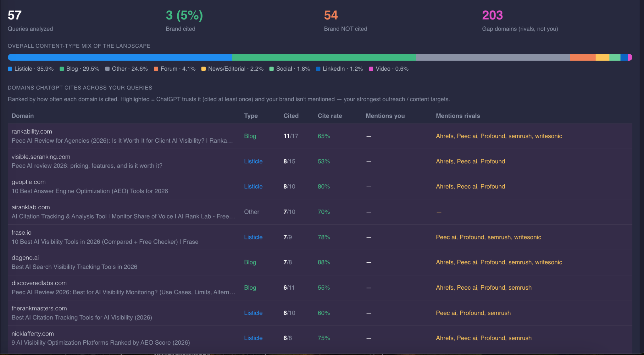Click the gray Other segment of the content bar

click(x=493, y=57)
